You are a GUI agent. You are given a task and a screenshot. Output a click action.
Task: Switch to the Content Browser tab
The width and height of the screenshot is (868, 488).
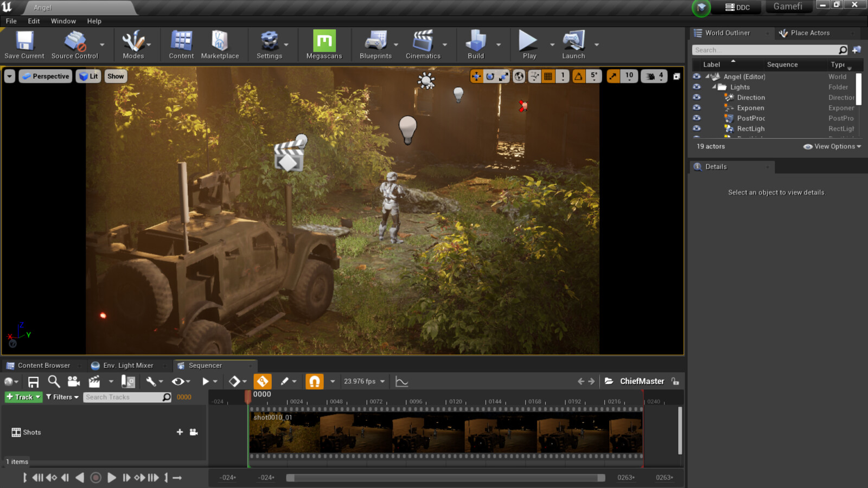click(43, 365)
